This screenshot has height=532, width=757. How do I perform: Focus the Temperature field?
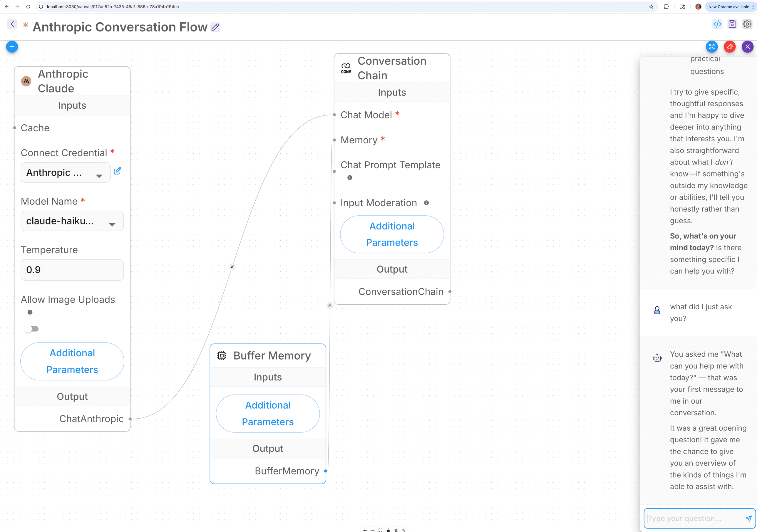pos(72,270)
